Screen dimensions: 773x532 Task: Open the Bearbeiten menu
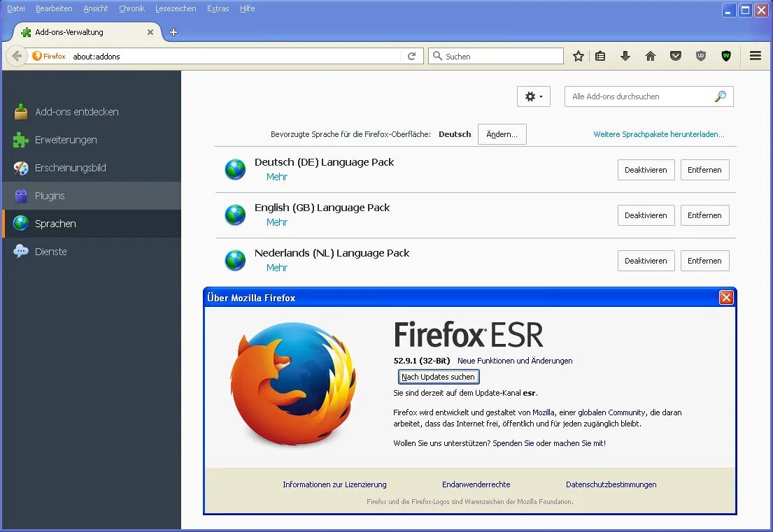(x=54, y=8)
